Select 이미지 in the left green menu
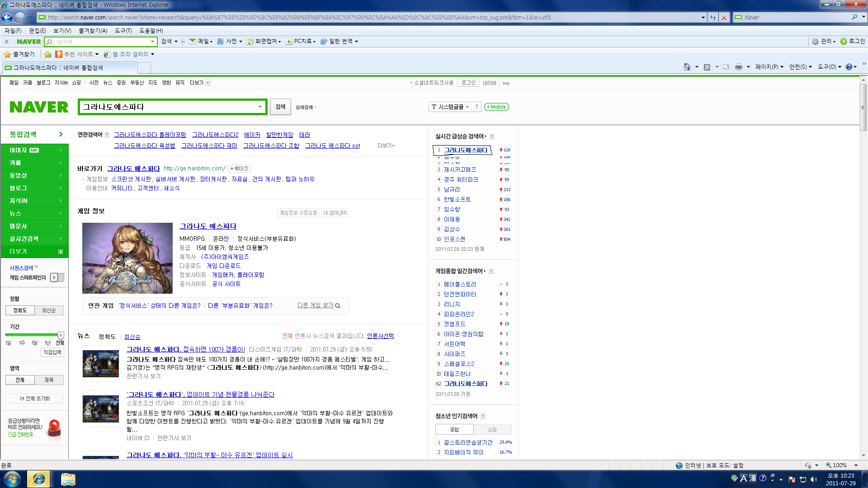This screenshot has height=488, width=868. click(34, 150)
